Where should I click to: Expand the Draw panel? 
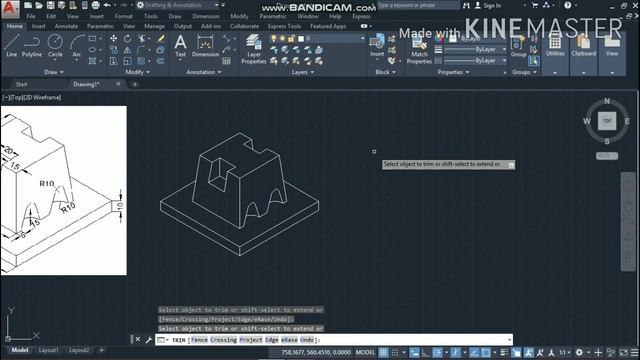coord(54,72)
